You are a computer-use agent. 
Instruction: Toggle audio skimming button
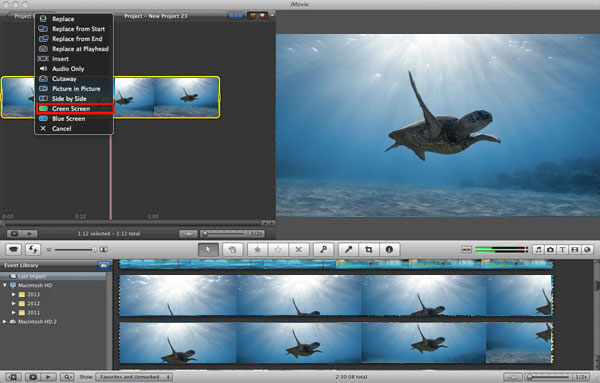coord(466,249)
